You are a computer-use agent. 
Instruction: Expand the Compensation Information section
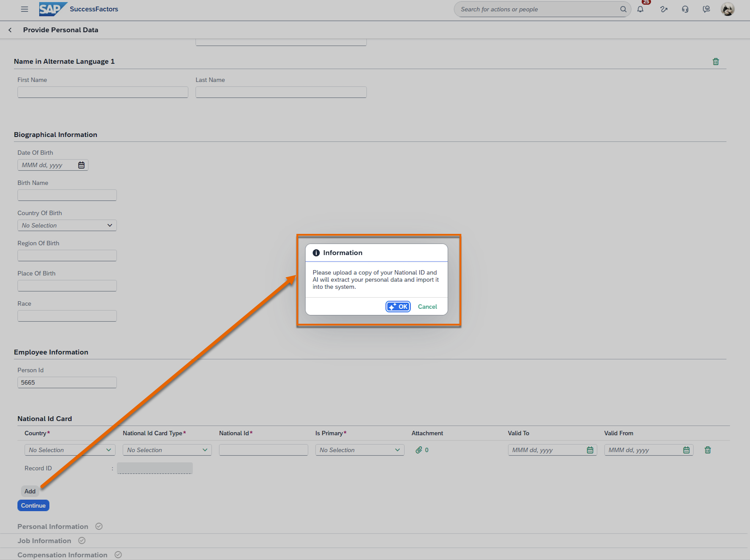click(x=62, y=555)
